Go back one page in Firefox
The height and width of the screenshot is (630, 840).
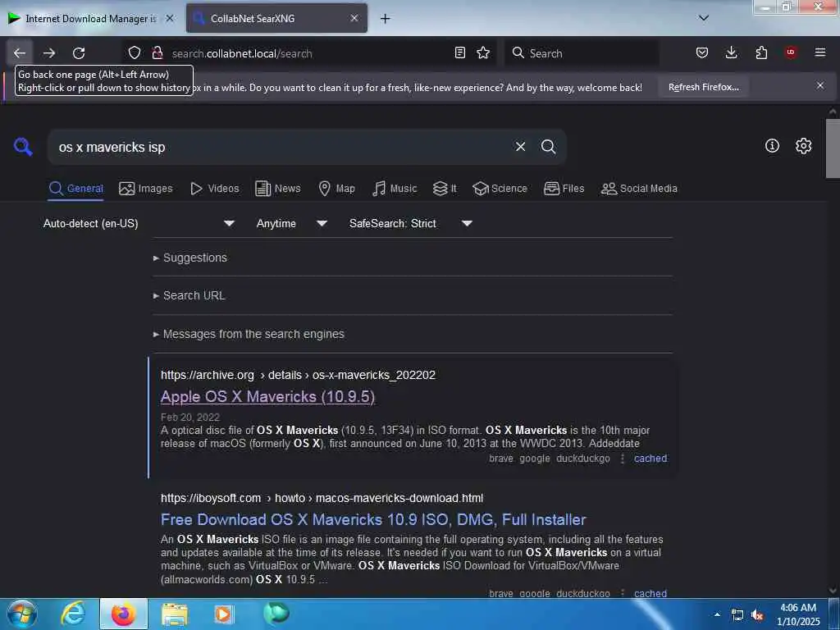click(x=20, y=53)
